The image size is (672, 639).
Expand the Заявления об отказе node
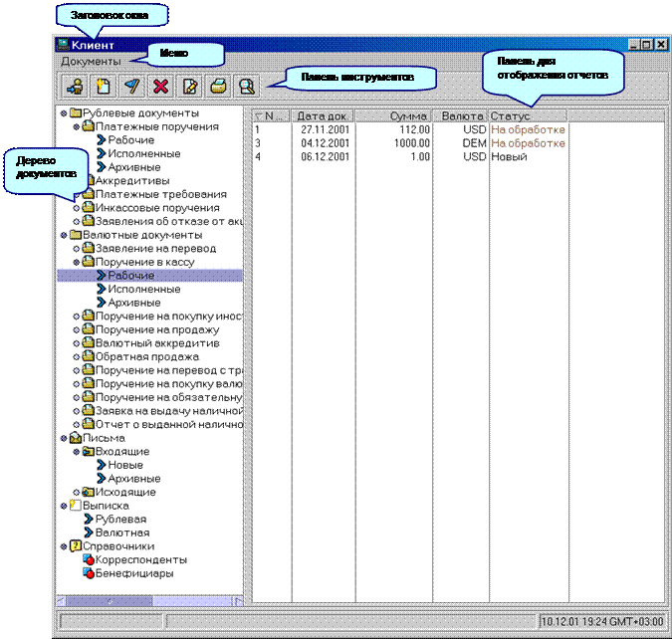[x=77, y=222]
